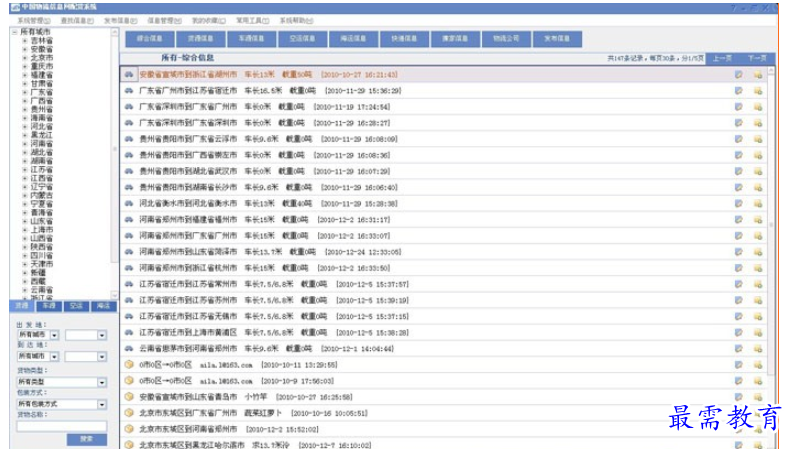Click the favorite icon of 河南省郑州市到浙江省杭州市 row

pos(758,268)
